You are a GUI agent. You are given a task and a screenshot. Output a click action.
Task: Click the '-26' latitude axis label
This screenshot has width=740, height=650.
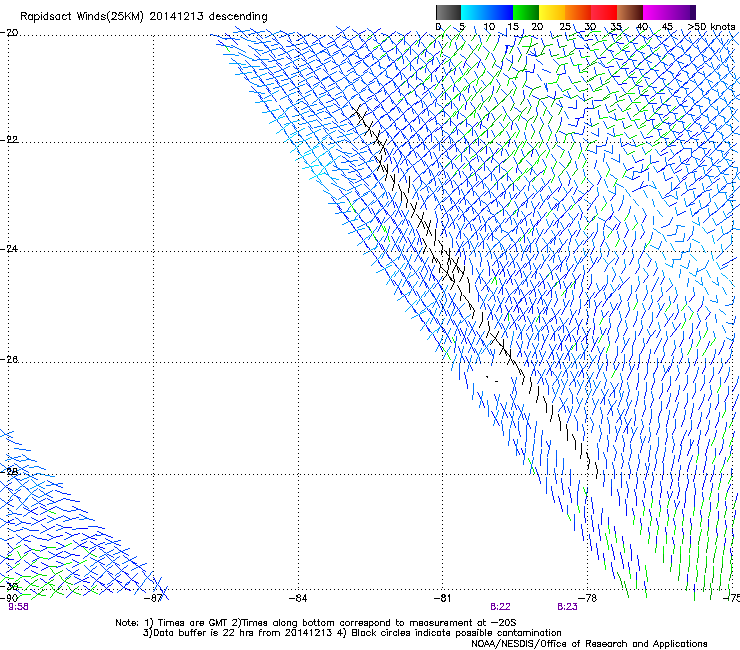(x=9, y=360)
